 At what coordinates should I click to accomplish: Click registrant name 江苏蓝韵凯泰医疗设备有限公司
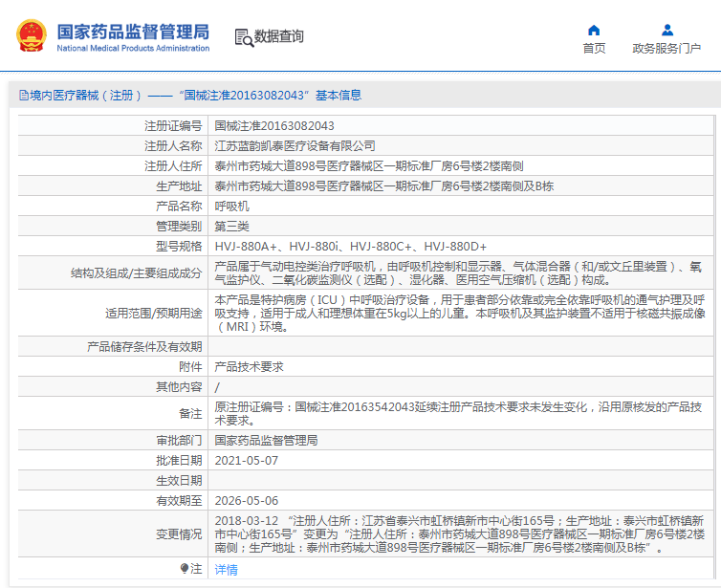point(295,145)
